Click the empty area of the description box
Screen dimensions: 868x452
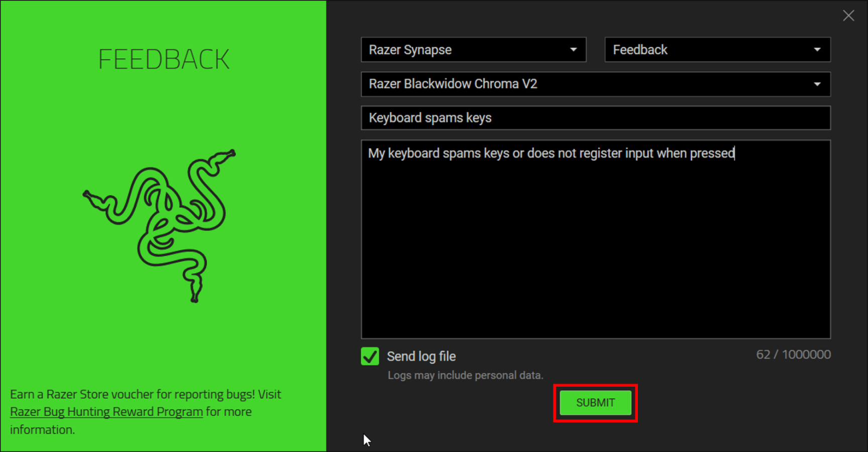(x=595, y=251)
